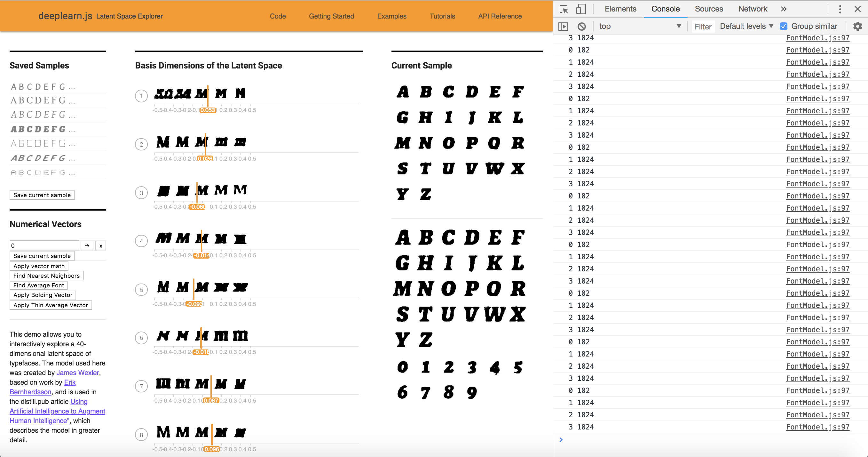
Task: Click the Apply Thin Average Vector button
Action: tap(51, 305)
